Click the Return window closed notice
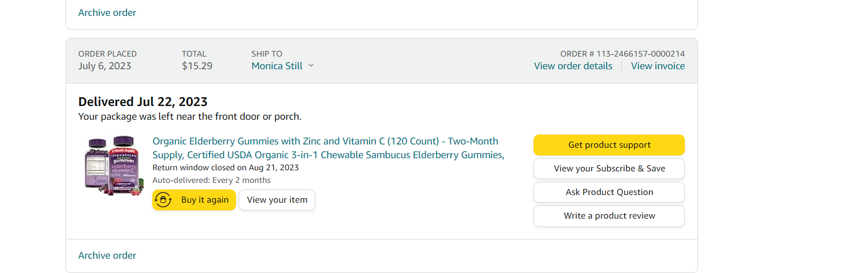This screenshot has width=868, height=273. [x=225, y=168]
